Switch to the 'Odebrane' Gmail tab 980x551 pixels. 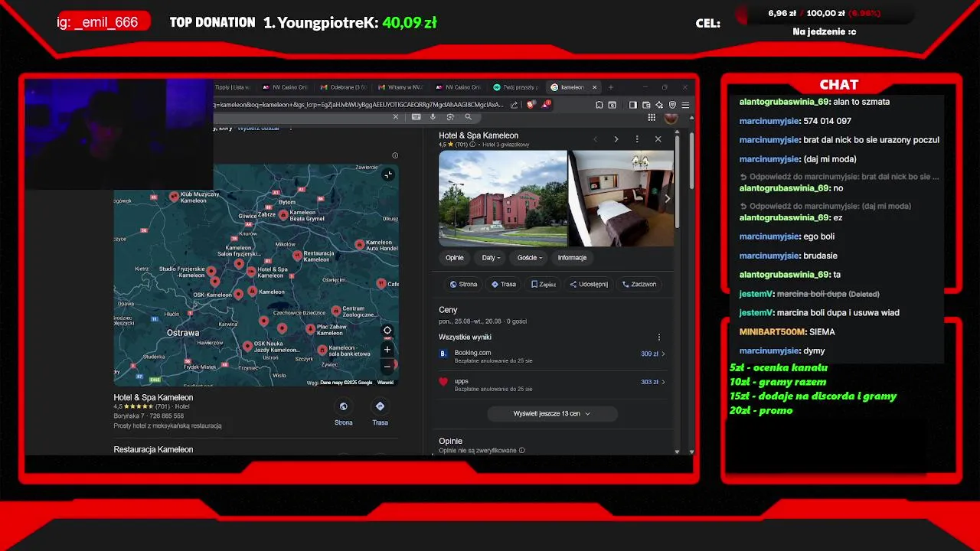coord(343,87)
